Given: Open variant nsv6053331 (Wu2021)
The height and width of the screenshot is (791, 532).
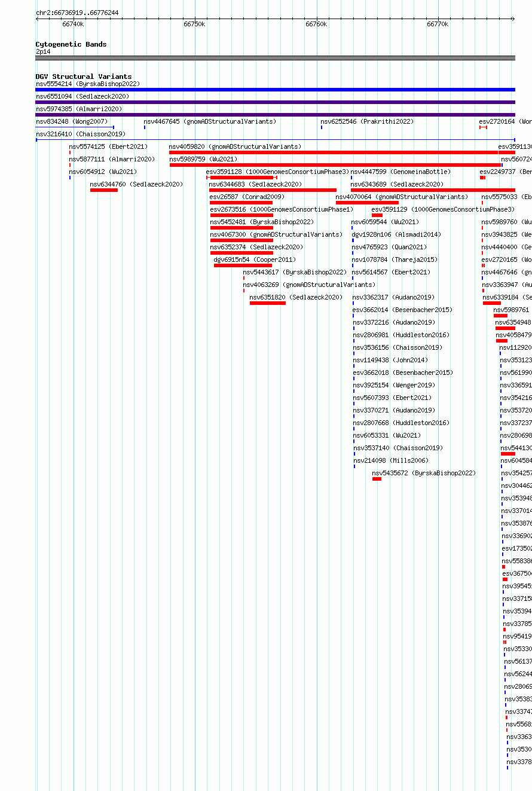Looking at the screenshot, I should 387,435.
